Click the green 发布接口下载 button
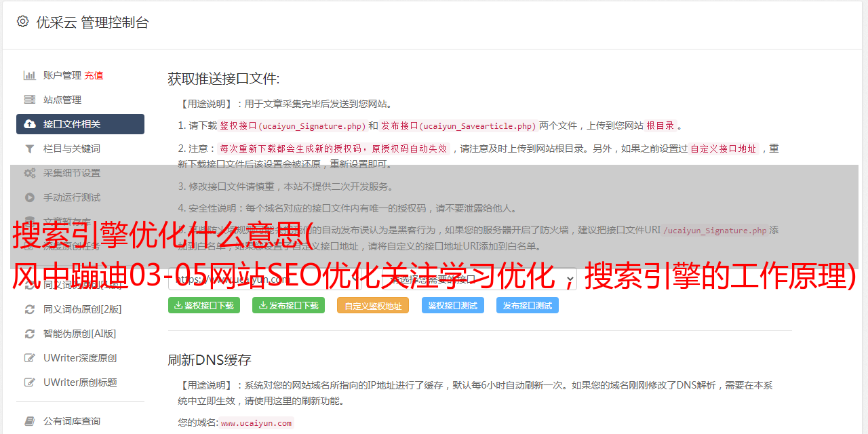This screenshot has height=434, width=868. pyautogui.click(x=288, y=305)
